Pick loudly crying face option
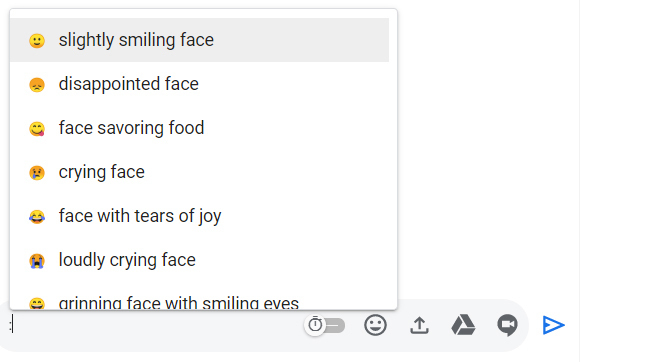The height and width of the screenshot is (362, 650). click(199, 260)
